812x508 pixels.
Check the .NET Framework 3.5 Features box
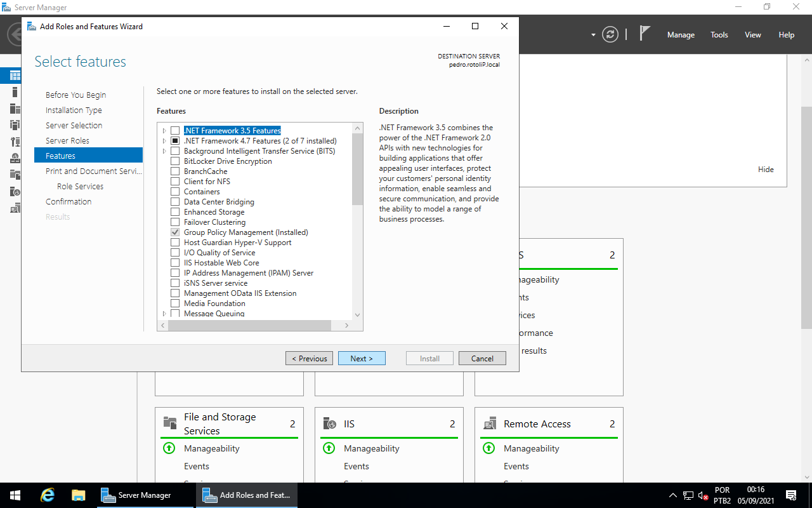point(175,131)
